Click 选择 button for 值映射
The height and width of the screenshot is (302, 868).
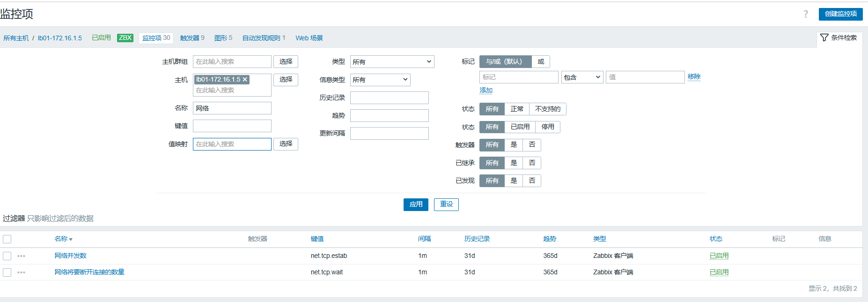tap(286, 144)
